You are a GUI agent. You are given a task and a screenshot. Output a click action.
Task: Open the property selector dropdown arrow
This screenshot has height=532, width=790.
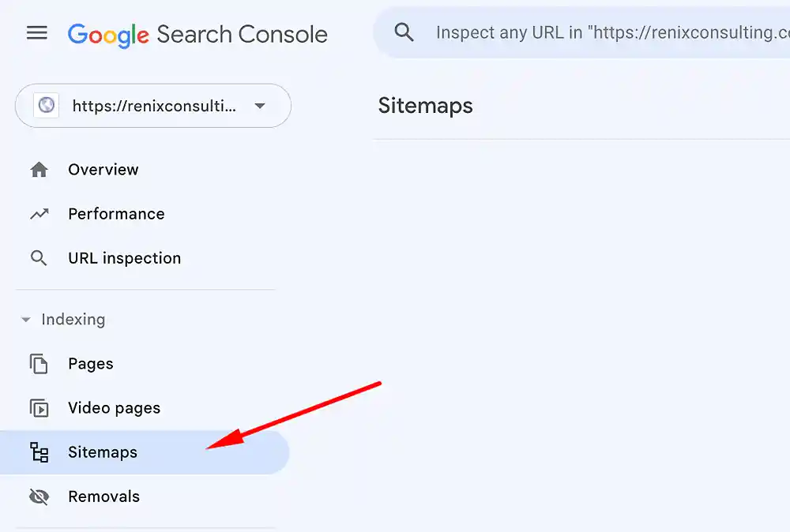tap(259, 106)
